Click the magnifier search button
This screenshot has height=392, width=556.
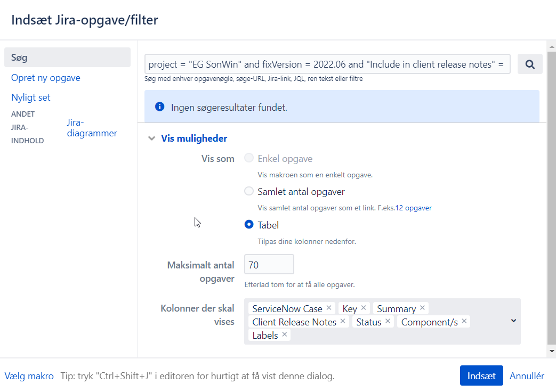tap(530, 64)
